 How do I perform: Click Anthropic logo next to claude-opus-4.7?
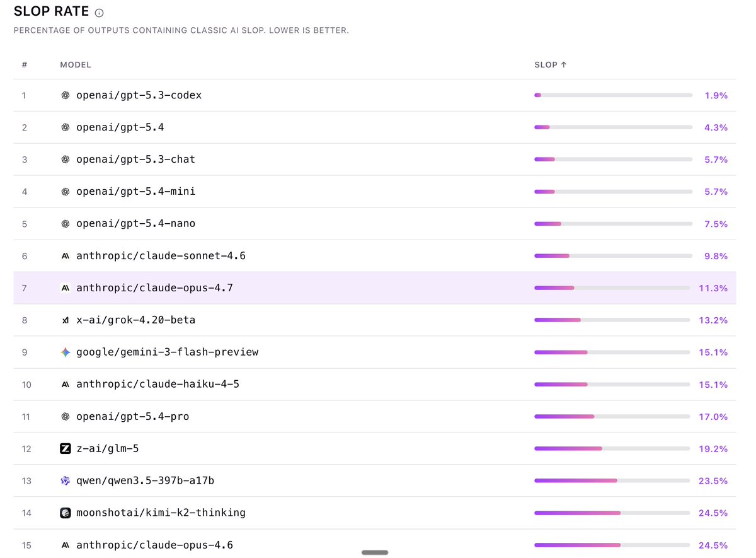pos(66,288)
